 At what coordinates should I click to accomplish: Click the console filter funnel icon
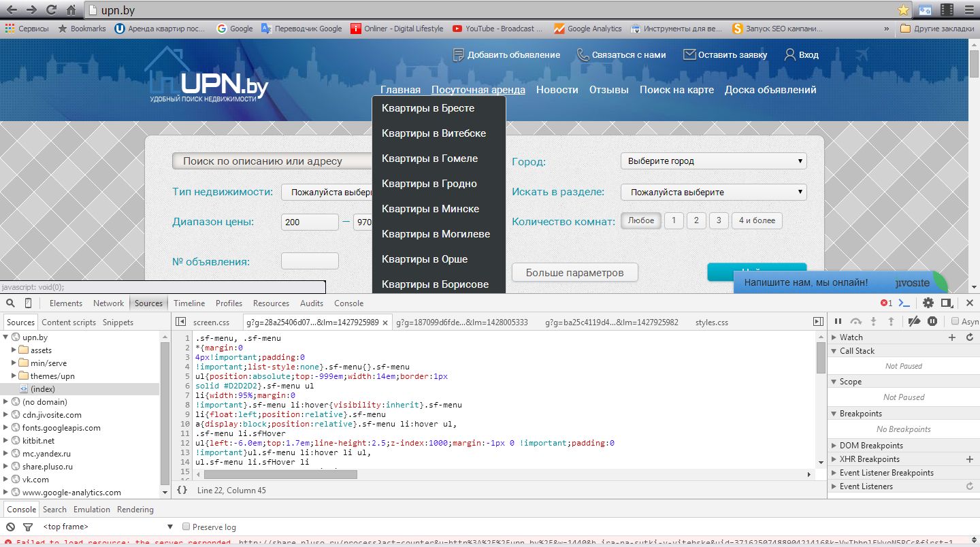pyautogui.click(x=28, y=527)
